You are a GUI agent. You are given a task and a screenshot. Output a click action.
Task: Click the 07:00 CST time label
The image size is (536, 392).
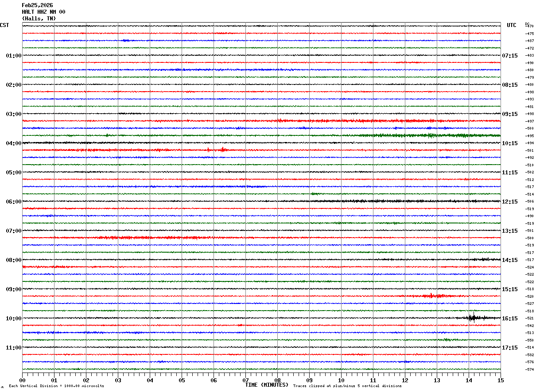[x=14, y=231]
